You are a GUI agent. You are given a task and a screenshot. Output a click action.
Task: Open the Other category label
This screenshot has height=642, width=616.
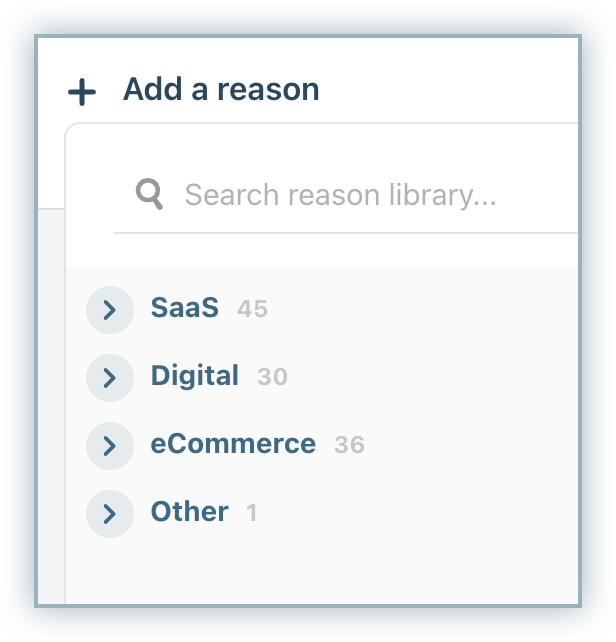pos(190,512)
